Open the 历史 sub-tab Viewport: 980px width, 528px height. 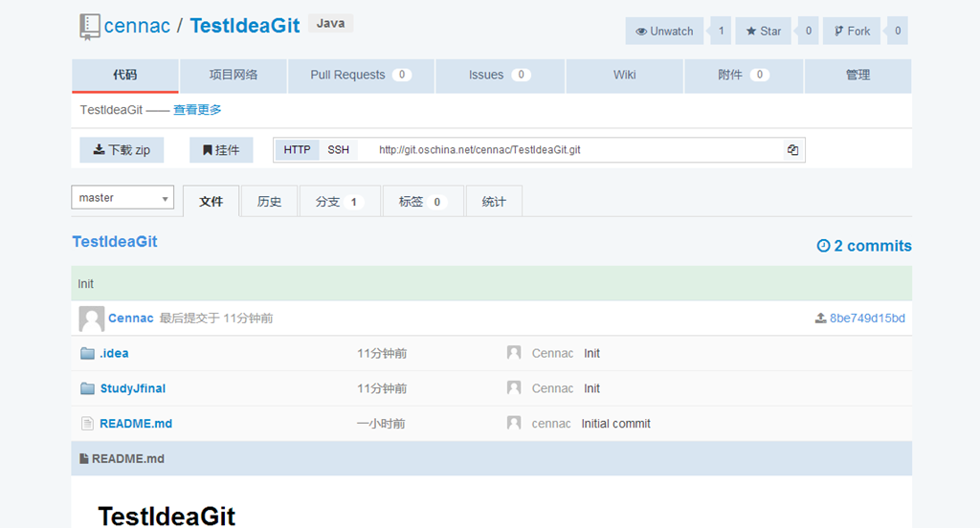pyautogui.click(x=269, y=202)
